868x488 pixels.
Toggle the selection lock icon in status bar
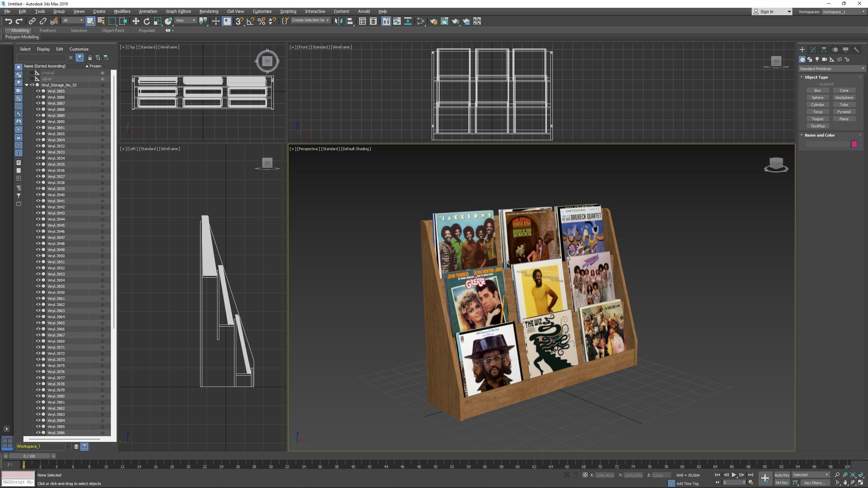(x=576, y=475)
